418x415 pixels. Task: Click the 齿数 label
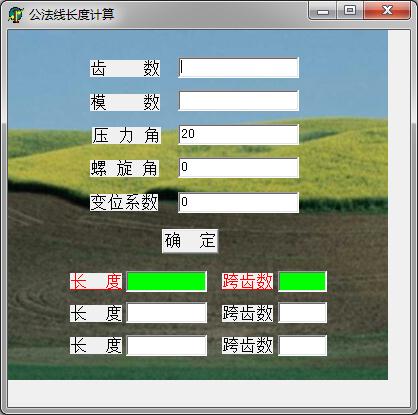pyautogui.click(x=125, y=69)
